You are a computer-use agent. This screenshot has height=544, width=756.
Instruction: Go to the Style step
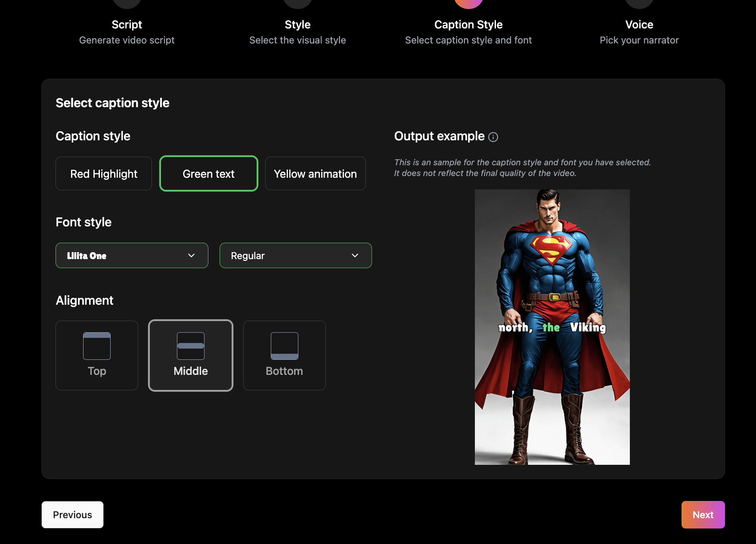[297, 25]
